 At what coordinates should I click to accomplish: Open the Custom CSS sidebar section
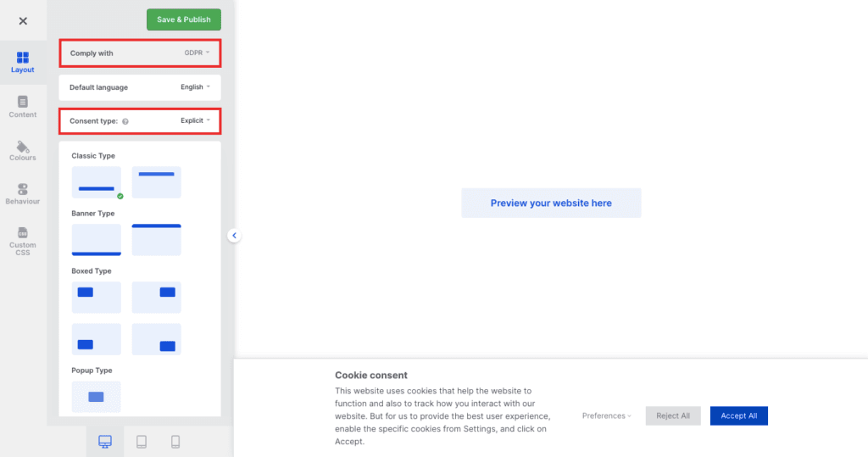23,241
